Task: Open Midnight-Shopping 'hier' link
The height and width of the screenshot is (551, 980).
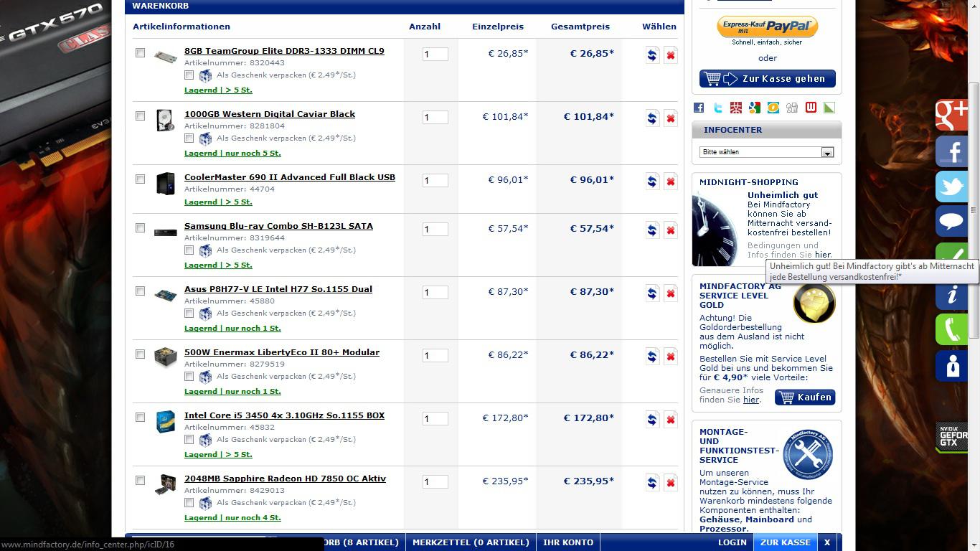Action: click(x=823, y=255)
